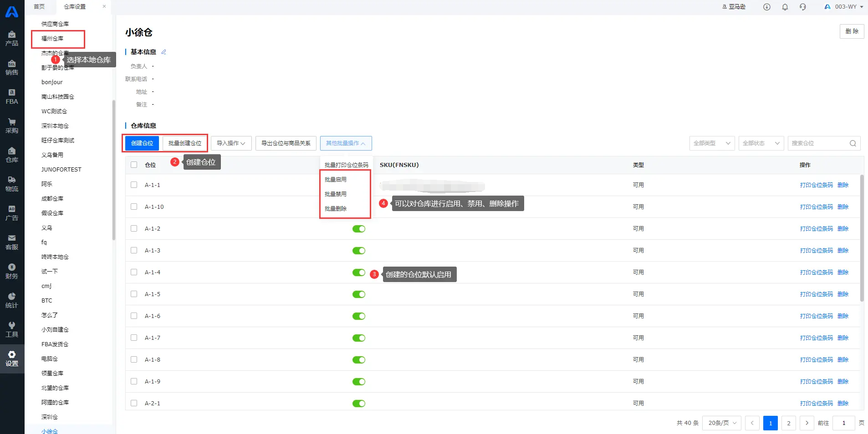The image size is (868, 434).
Task: Expand the 导入操作 dropdown
Action: [231, 143]
